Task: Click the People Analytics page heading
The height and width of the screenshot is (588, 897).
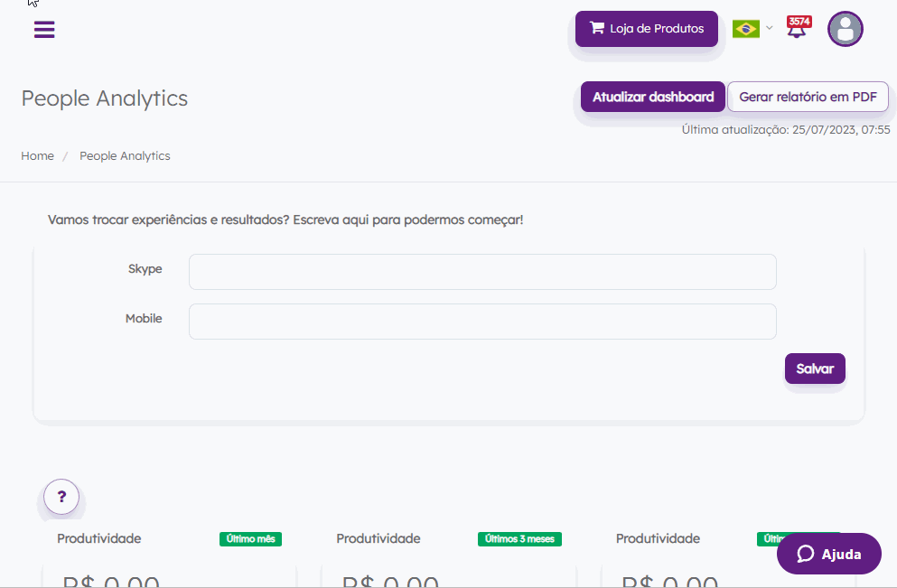Action: click(105, 98)
